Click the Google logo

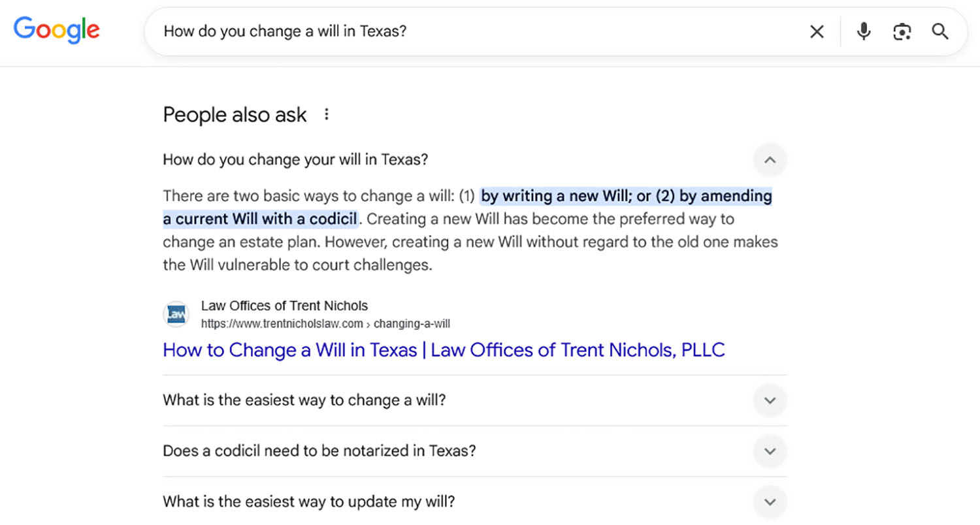(x=57, y=31)
